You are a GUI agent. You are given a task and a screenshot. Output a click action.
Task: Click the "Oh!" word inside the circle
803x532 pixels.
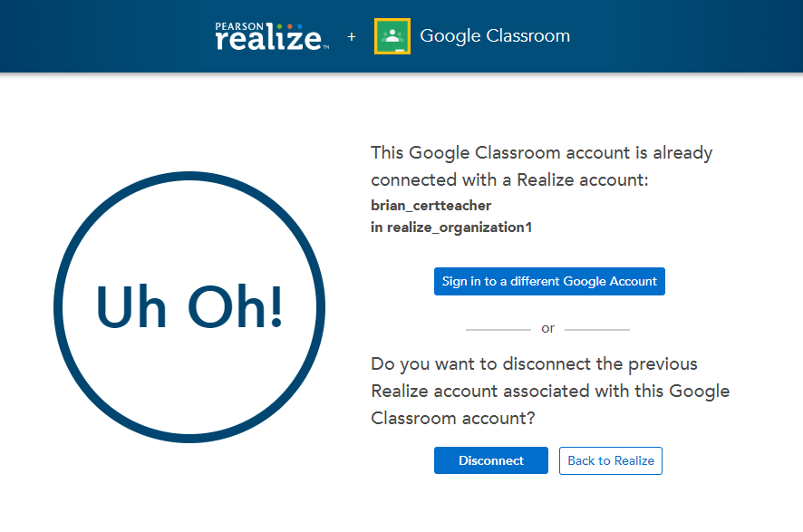[x=236, y=306]
